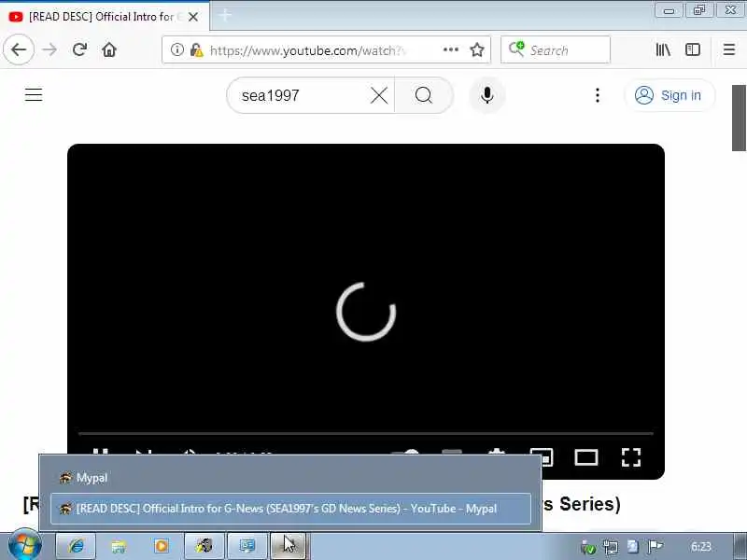The image size is (747, 560).
Task: Sign in to YouTube
Action: click(669, 95)
